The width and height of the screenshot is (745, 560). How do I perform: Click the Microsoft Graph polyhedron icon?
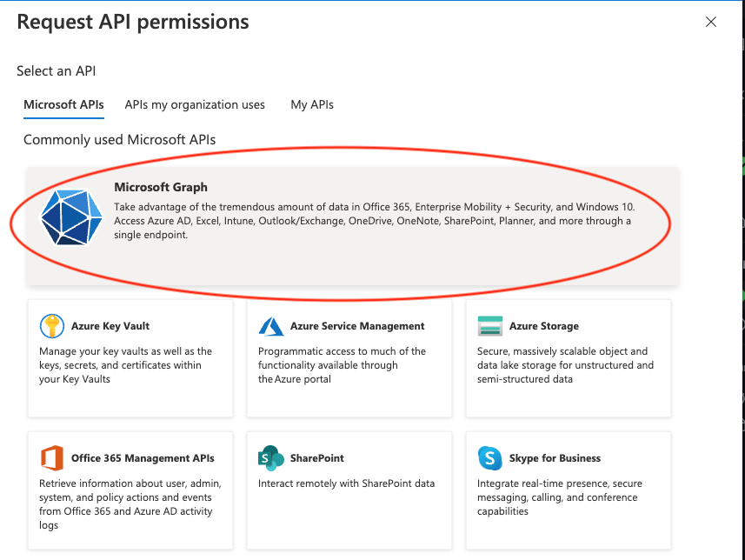tap(71, 217)
